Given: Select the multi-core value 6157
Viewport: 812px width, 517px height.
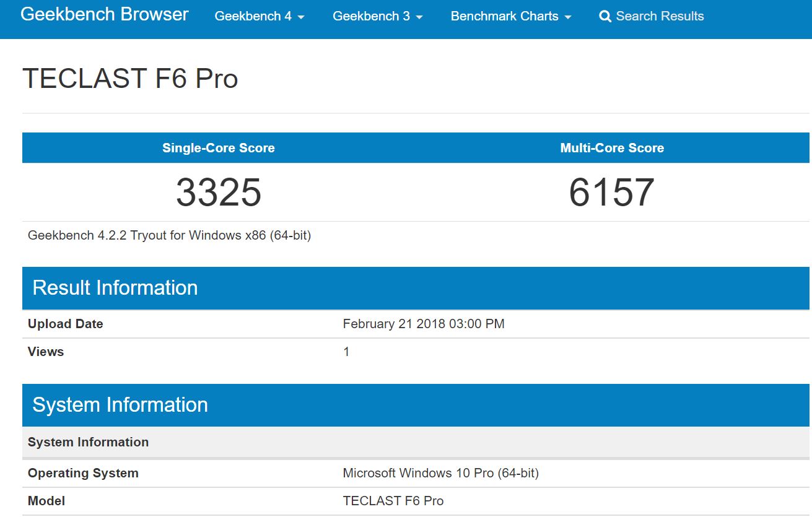Looking at the screenshot, I should point(612,192).
